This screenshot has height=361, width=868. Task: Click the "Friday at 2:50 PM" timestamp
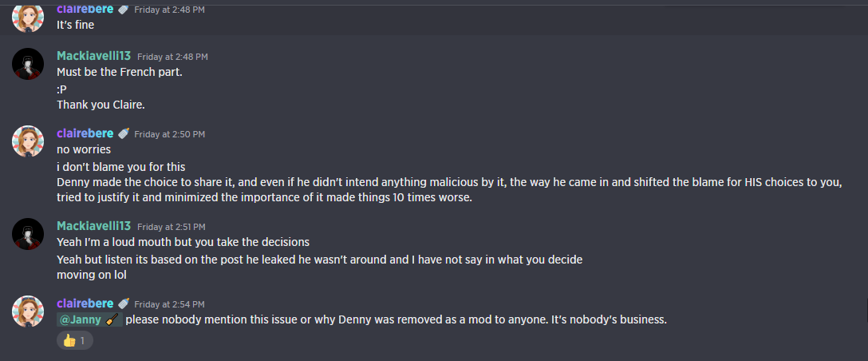(169, 134)
